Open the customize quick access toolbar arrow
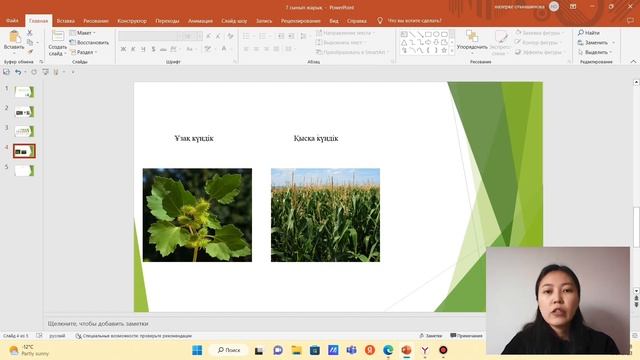 point(73,72)
